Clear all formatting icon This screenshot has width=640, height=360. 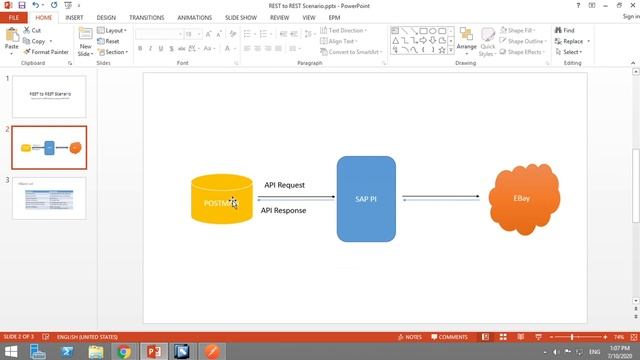tap(233, 34)
